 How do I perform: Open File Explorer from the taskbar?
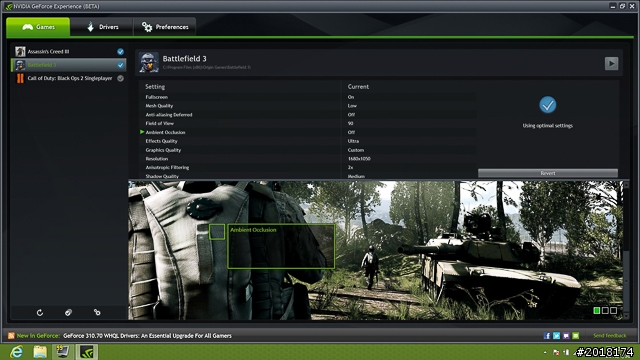40,352
